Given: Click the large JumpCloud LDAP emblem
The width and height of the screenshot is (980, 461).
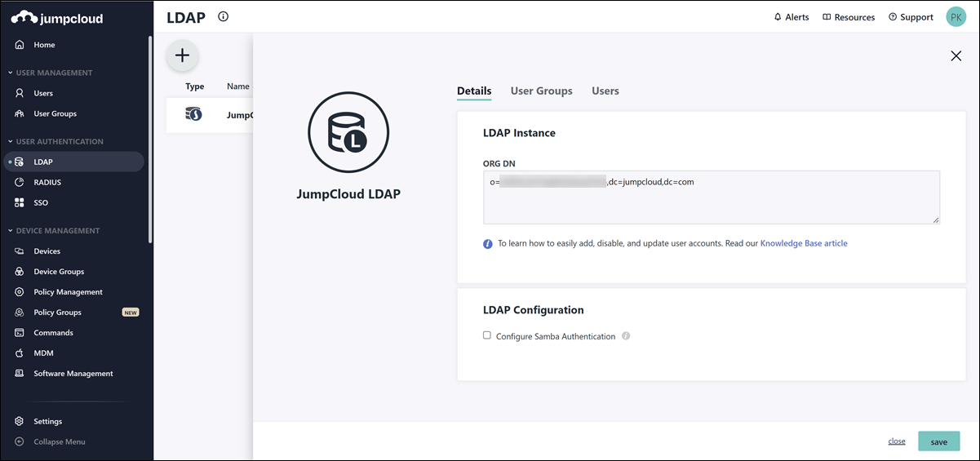Looking at the screenshot, I should (348, 131).
